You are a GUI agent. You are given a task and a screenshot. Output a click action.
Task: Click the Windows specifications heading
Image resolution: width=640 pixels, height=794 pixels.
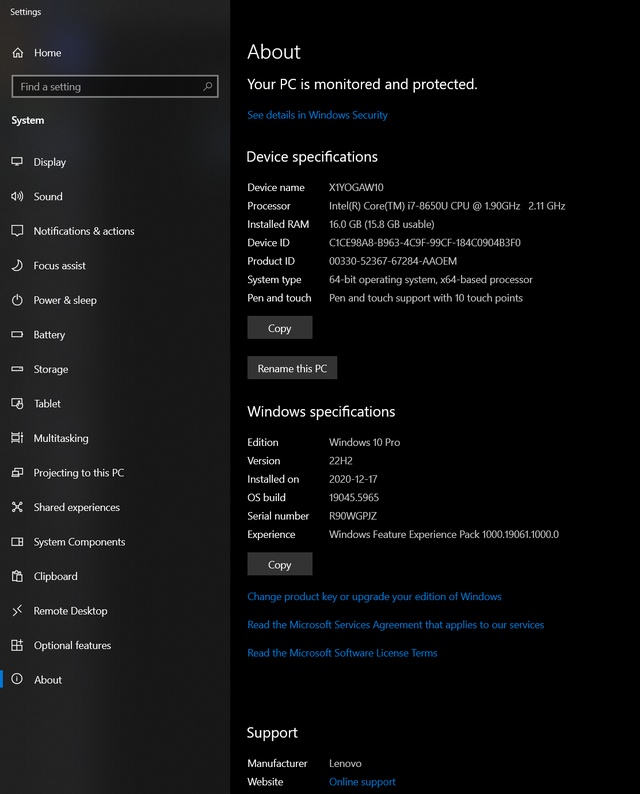321,412
